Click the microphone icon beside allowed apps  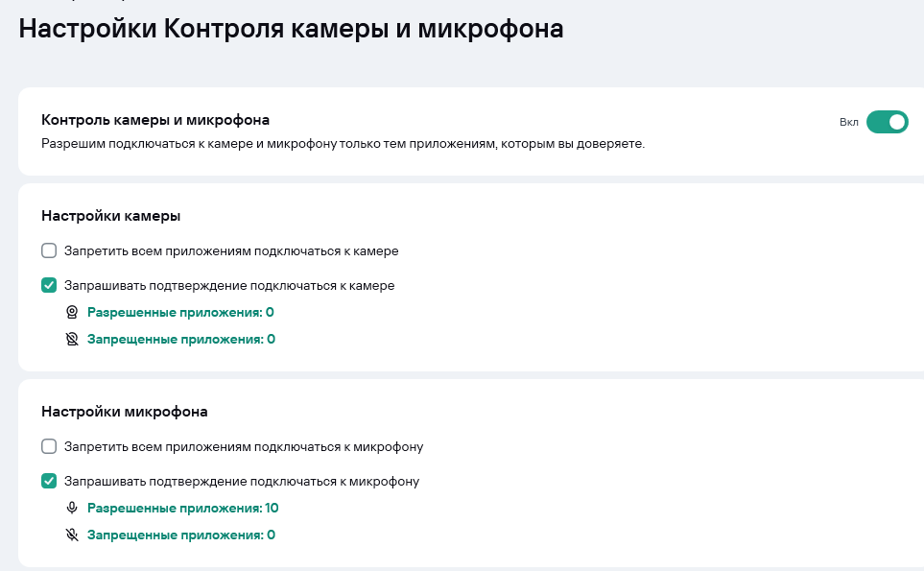tap(72, 508)
